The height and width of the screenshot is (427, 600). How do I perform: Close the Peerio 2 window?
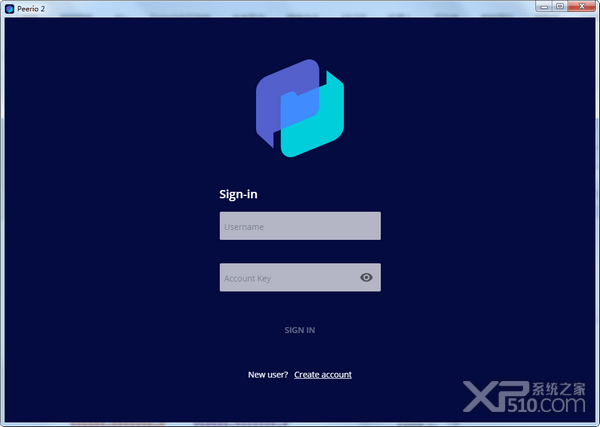point(582,6)
